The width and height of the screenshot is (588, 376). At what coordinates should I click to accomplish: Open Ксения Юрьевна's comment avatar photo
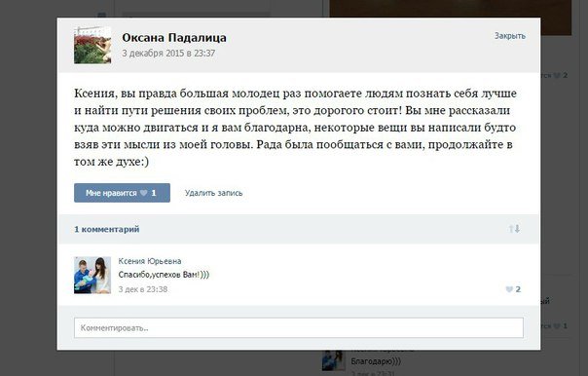[x=92, y=275]
